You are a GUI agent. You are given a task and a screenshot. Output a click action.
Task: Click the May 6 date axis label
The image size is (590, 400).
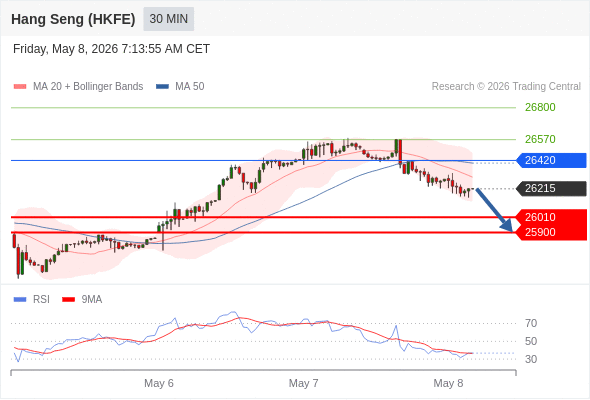coord(159,383)
